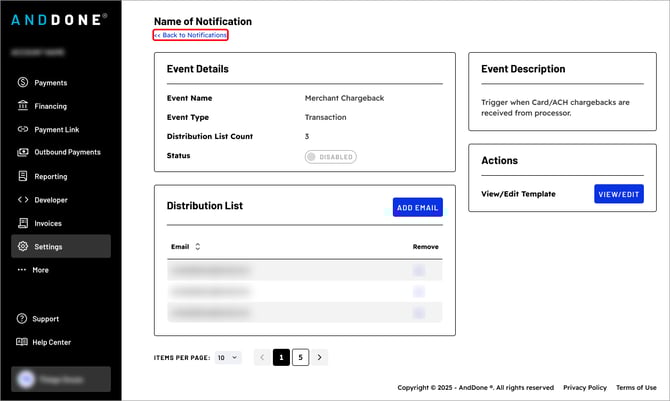Go to next page with right chevron
670x401 pixels.
(x=320, y=357)
